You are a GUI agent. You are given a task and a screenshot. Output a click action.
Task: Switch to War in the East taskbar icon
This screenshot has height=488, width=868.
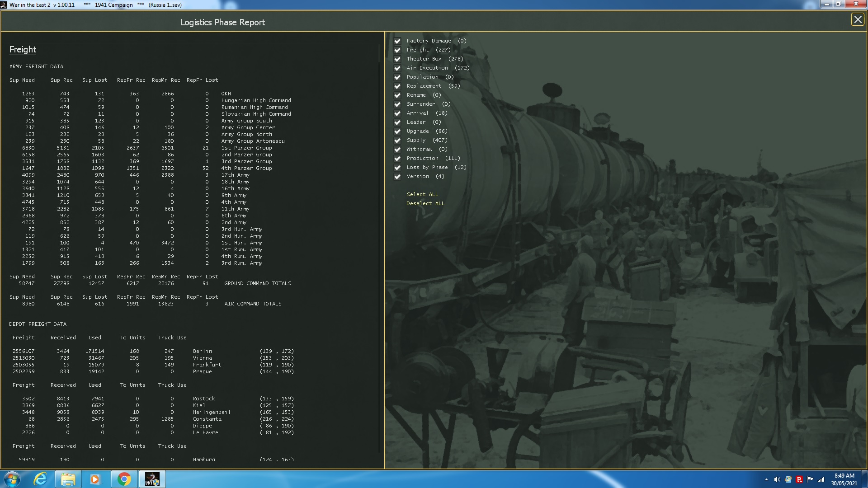coord(152,479)
